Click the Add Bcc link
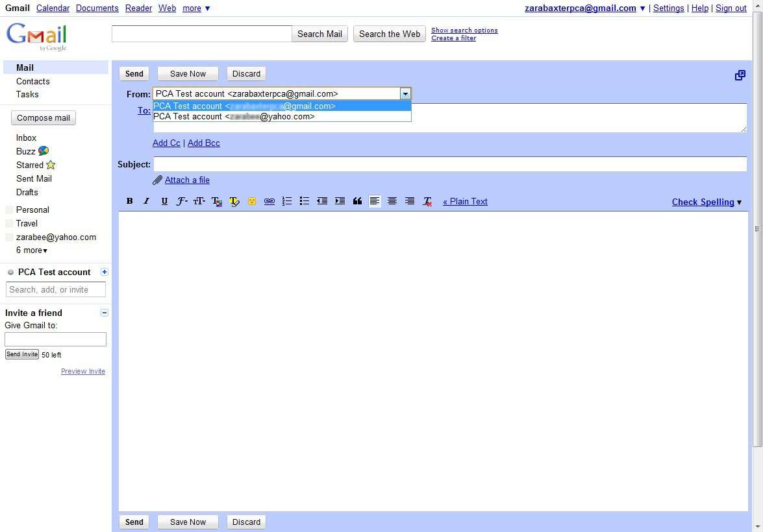 pyautogui.click(x=204, y=143)
